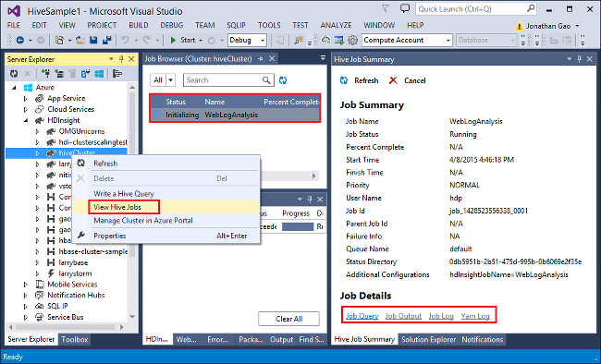Image resolution: width=601 pixels, height=364 pixels.
Task: Click the Windows Azure icon in Server Explorer toolbar
Action: tap(99, 73)
